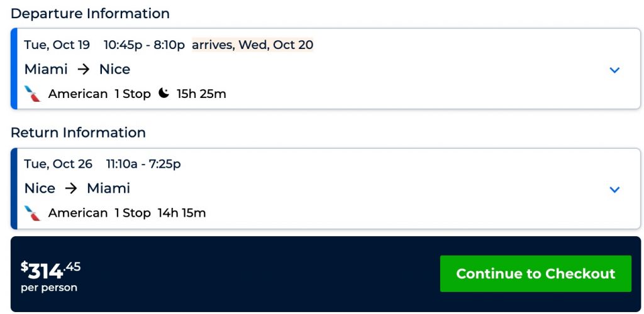Click the departure date Tue, Oct 19
Viewport: 644px width, 314px height.
[x=57, y=45]
